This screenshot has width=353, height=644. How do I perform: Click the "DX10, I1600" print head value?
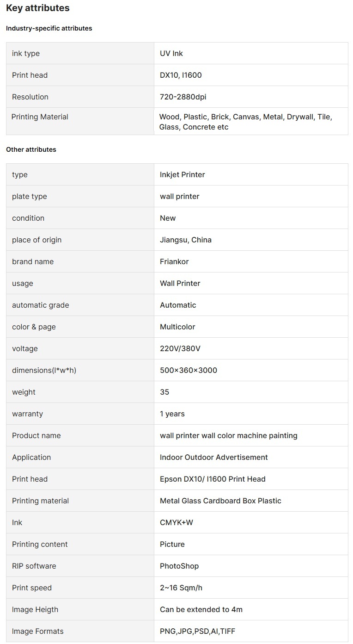[181, 75]
